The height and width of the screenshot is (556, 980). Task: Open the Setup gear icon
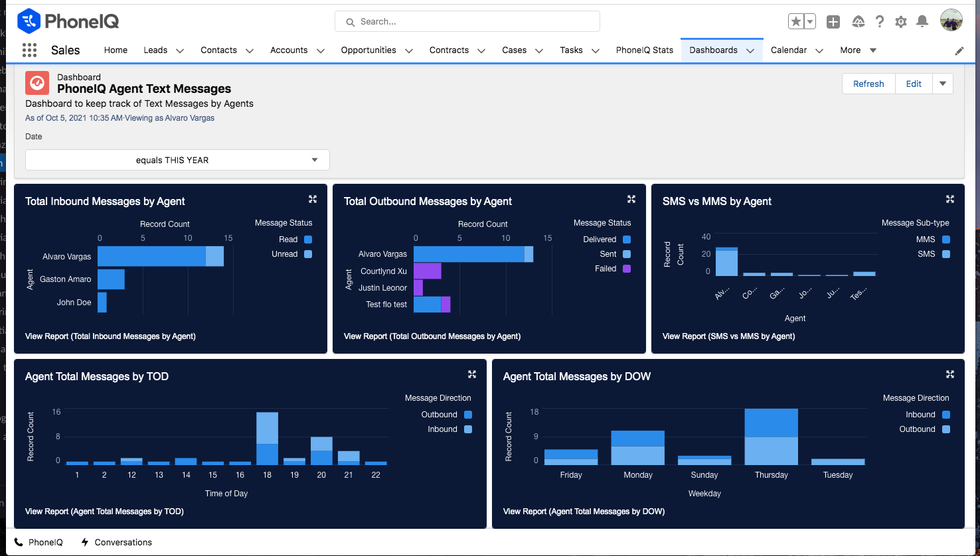coord(901,22)
